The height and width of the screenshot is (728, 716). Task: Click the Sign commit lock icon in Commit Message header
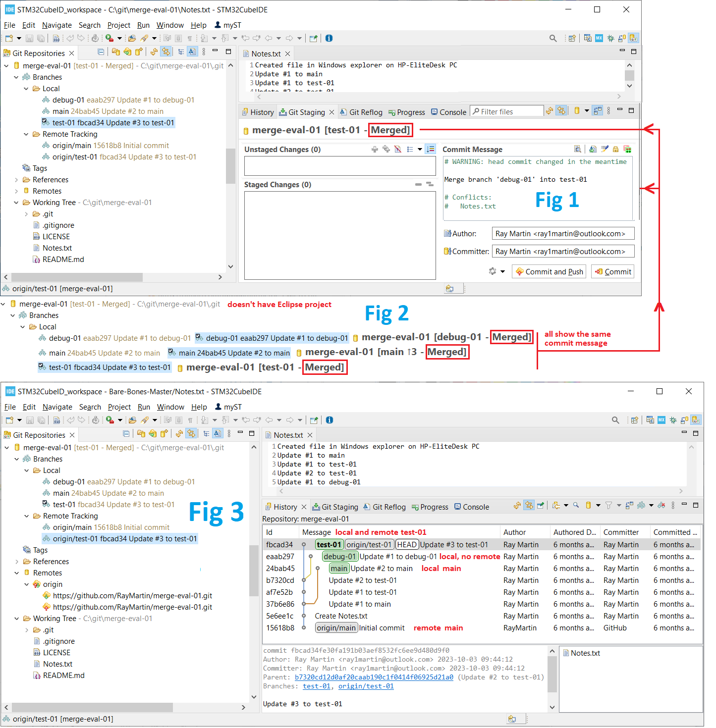click(615, 149)
